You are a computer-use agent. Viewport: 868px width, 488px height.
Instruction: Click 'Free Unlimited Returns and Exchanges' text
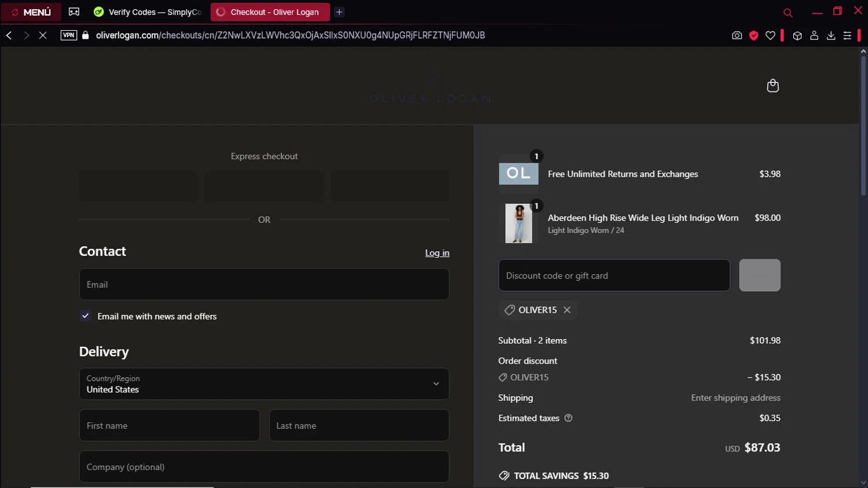[623, 174]
